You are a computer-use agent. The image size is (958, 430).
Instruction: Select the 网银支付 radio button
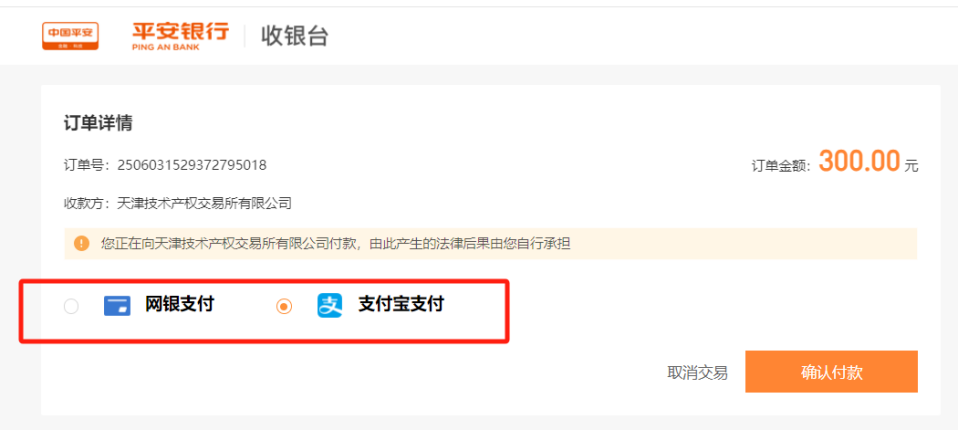(71, 306)
